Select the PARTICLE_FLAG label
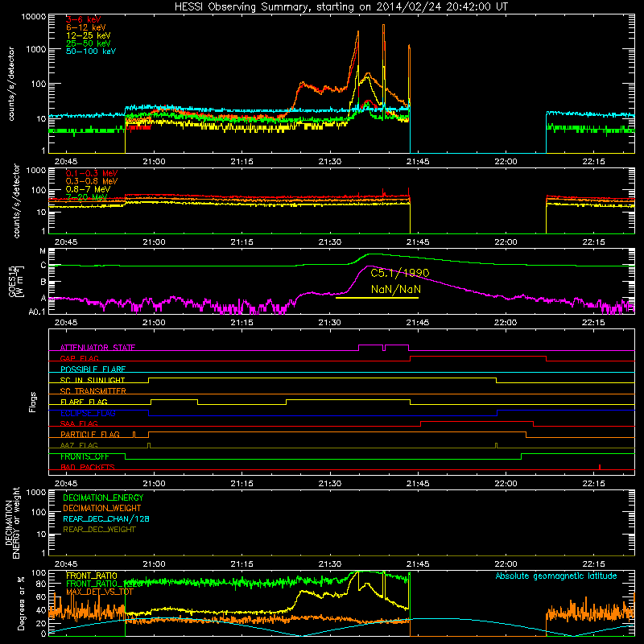Screen dimensions: 644x644 [x=90, y=435]
